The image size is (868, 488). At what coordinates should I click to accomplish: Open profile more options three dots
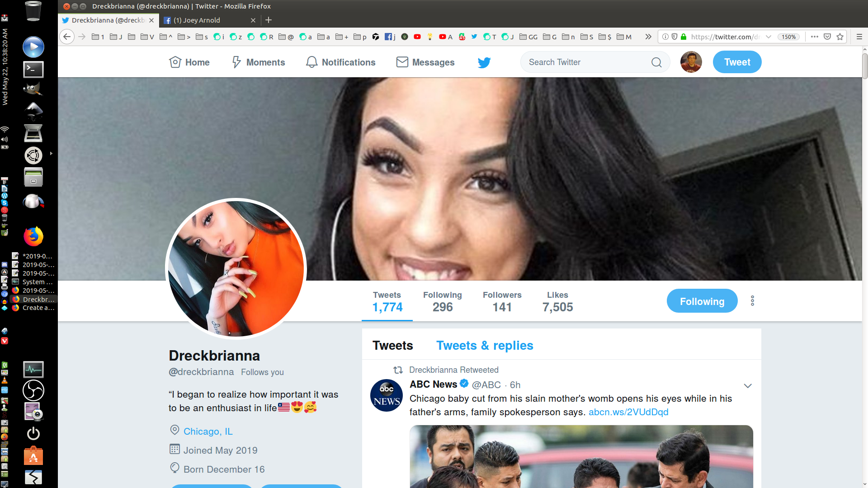[752, 301]
